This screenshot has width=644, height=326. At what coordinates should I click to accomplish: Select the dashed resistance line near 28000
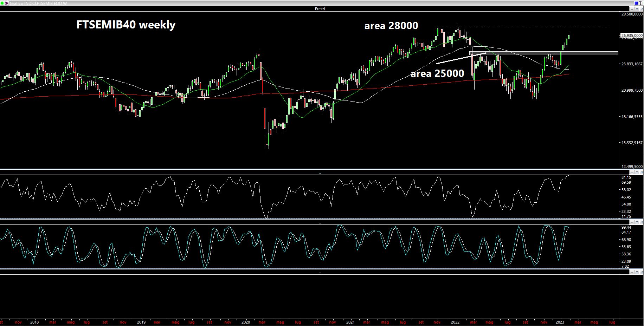click(x=522, y=27)
